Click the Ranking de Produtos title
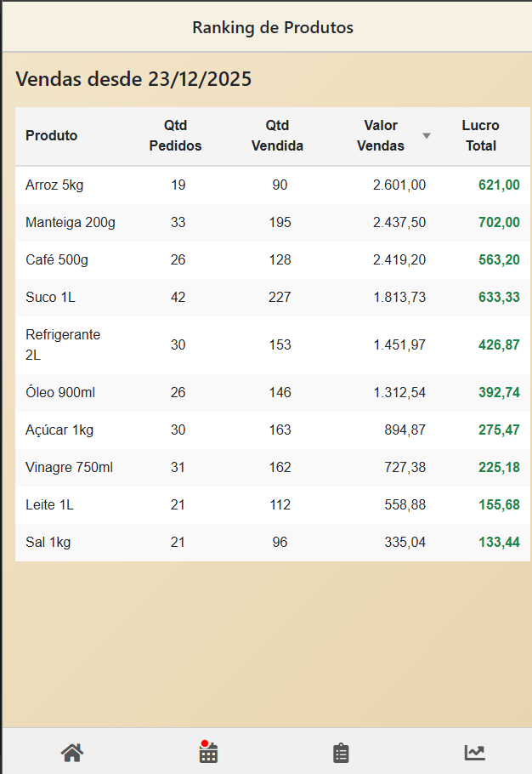The height and width of the screenshot is (774, 532). pyautogui.click(x=273, y=28)
